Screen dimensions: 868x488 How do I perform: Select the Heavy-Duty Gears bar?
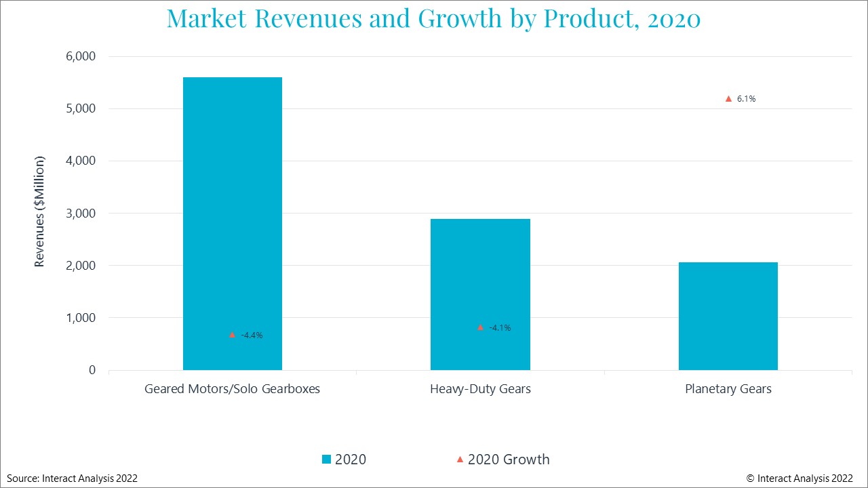click(480, 294)
